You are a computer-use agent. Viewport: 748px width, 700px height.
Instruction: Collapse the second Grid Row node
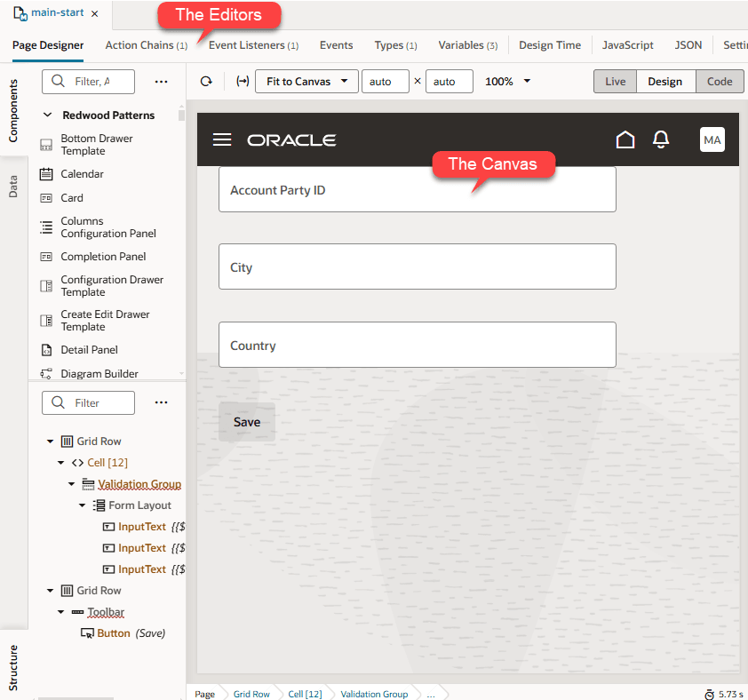click(x=50, y=591)
